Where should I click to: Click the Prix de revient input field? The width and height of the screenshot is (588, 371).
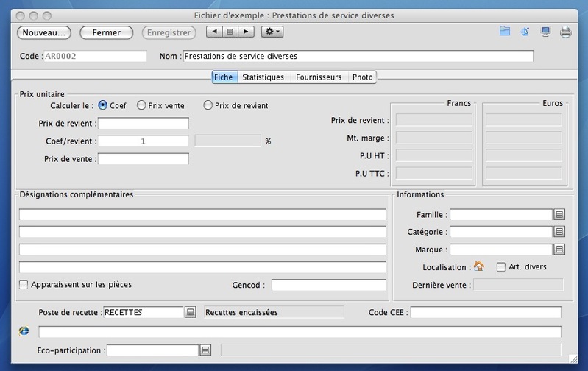pos(144,123)
